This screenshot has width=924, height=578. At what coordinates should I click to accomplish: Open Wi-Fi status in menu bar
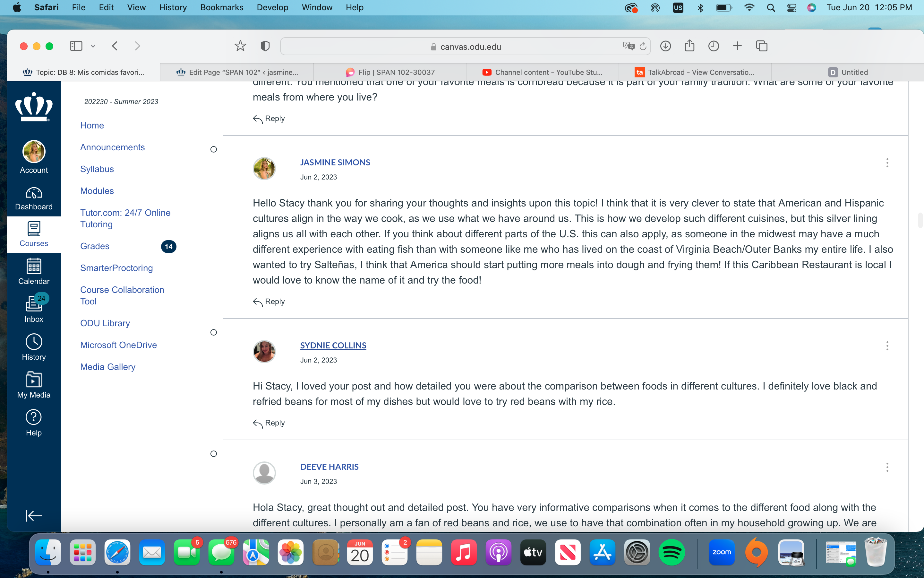[x=749, y=8]
